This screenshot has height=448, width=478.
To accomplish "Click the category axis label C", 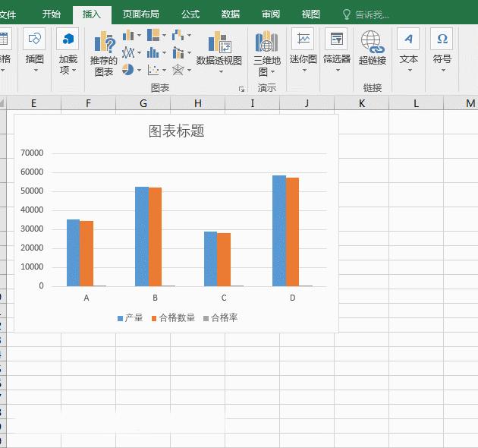I will click(x=224, y=298).
